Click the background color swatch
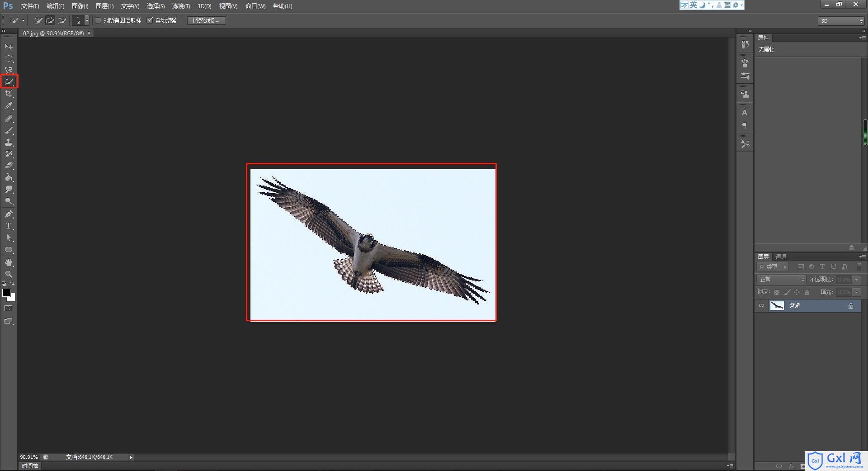Viewport: 868px width, 471px height. click(x=13, y=299)
